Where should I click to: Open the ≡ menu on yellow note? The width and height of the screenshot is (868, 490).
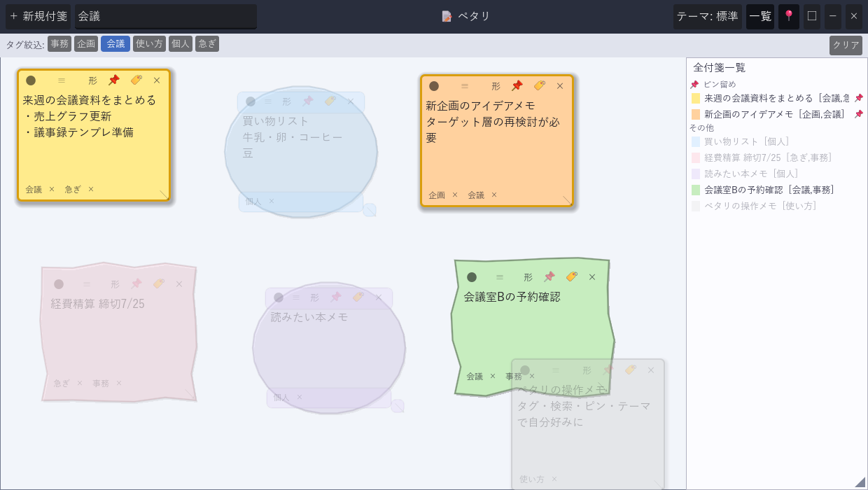click(62, 80)
